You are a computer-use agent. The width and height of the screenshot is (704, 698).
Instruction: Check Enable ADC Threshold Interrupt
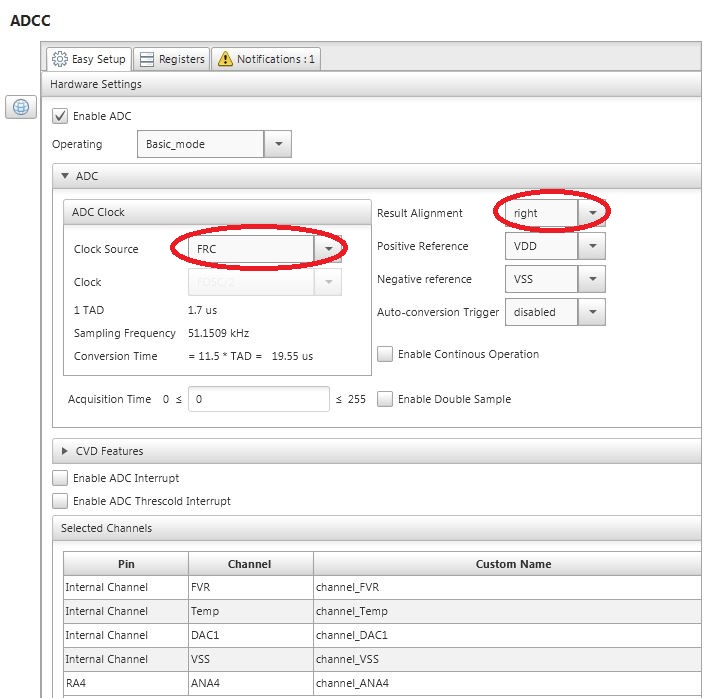[x=60, y=501]
